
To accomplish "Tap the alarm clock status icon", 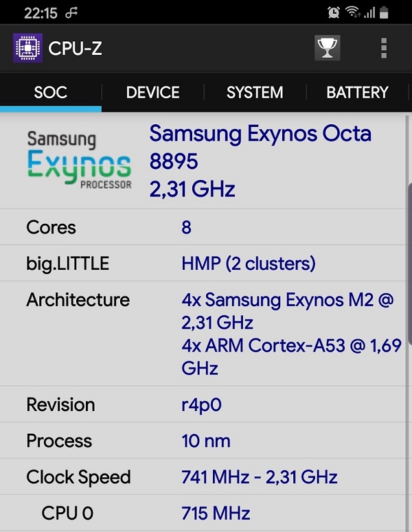I will coord(334,12).
